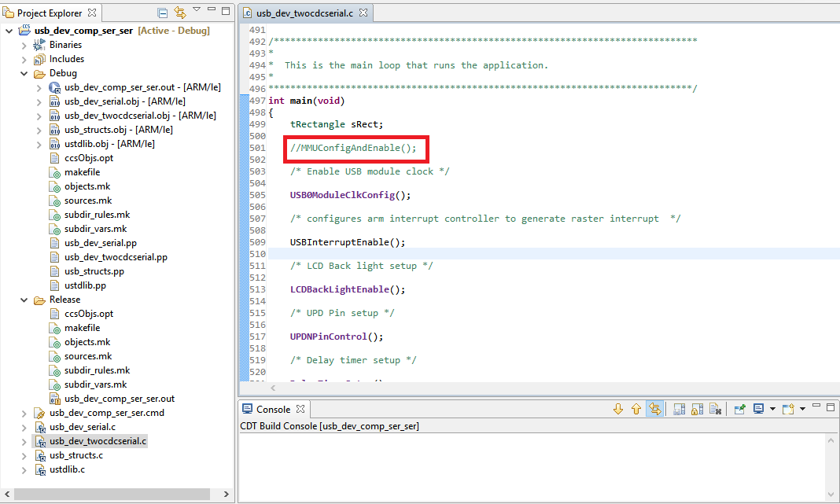The image size is (840, 504).
Task: Open new console dropdown arrow
Action: point(802,409)
